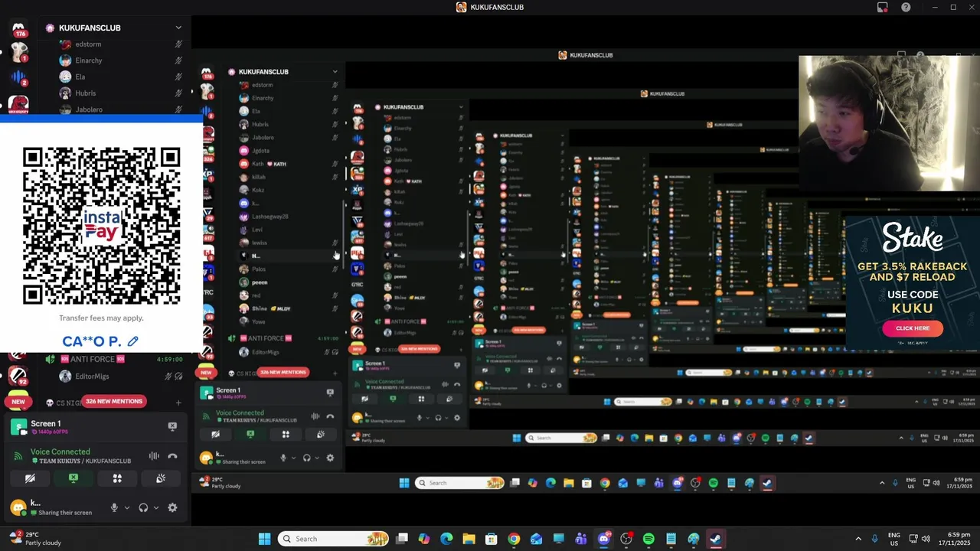This screenshot has height=551, width=980.
Task: Open File Explorer on bottom taskbar
Action: 469,539
